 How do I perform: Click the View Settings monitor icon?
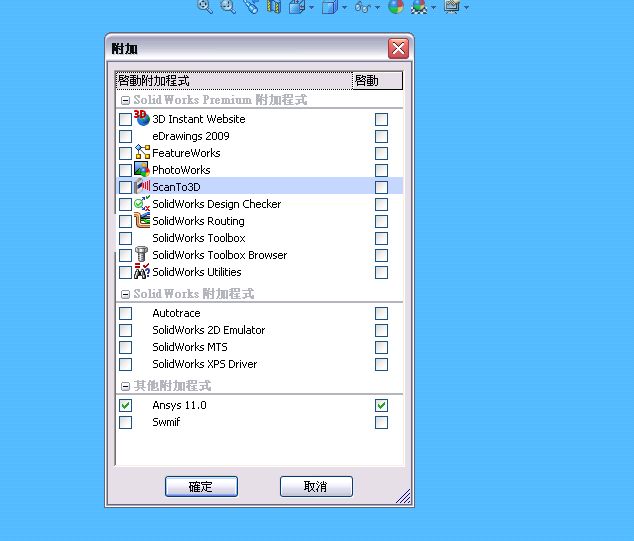click(x=452, y=6)
